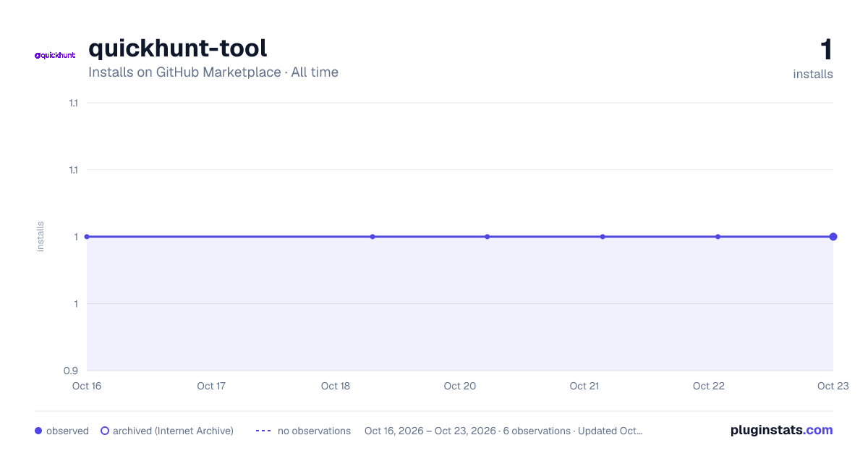
Task: Open the pluginstats.com link
Action: tap(781, 430)
